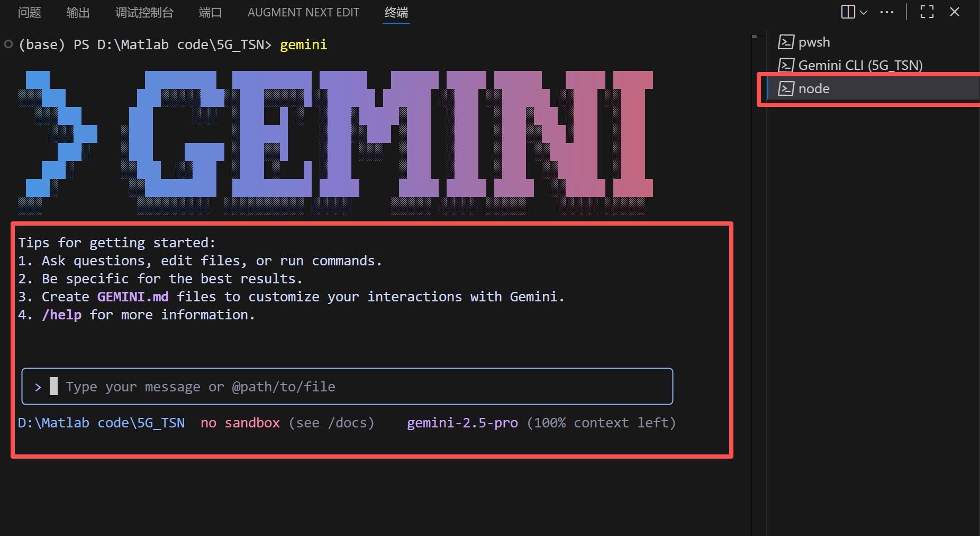The height and width of the screenshot is (536, 980).
Task: Click the gemini-2.5-pro model label
Action: [x=462, y=423]
